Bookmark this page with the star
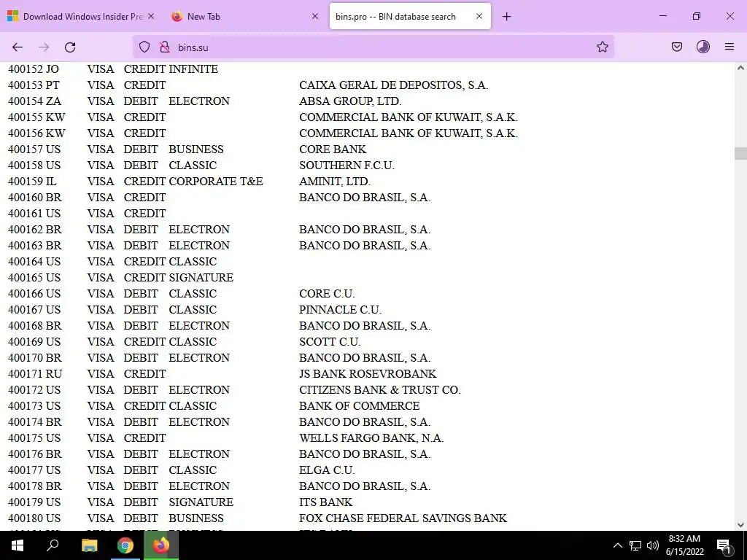This screenshot has width=747, height=560. (602, 47)
